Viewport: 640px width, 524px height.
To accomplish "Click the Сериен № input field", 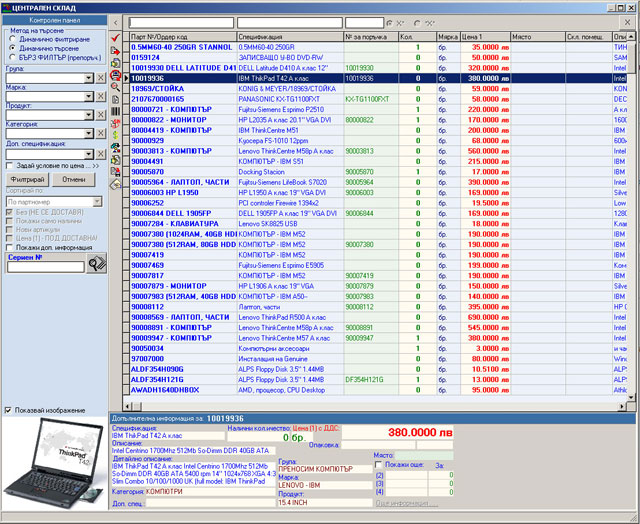I will tap(45, 264).
